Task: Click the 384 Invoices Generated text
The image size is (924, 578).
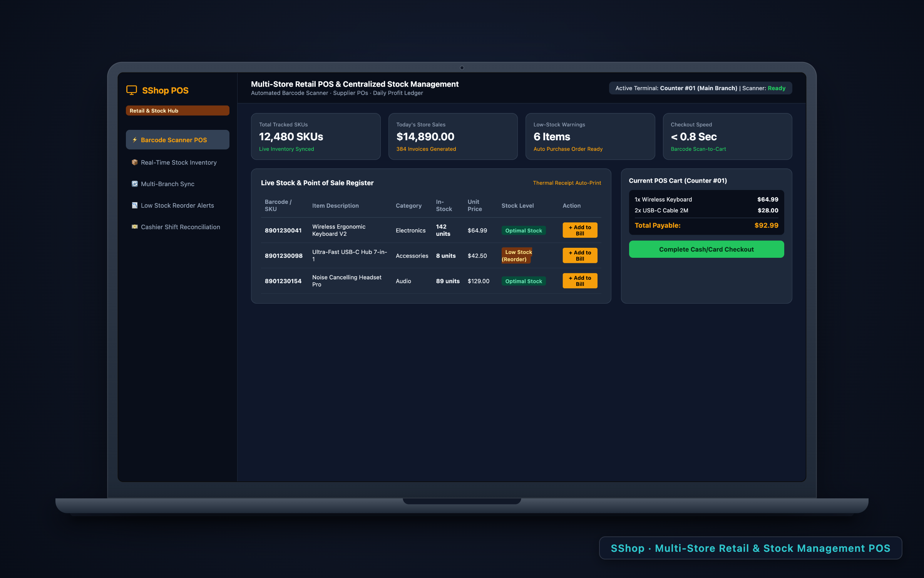Action: pos(426,149)
